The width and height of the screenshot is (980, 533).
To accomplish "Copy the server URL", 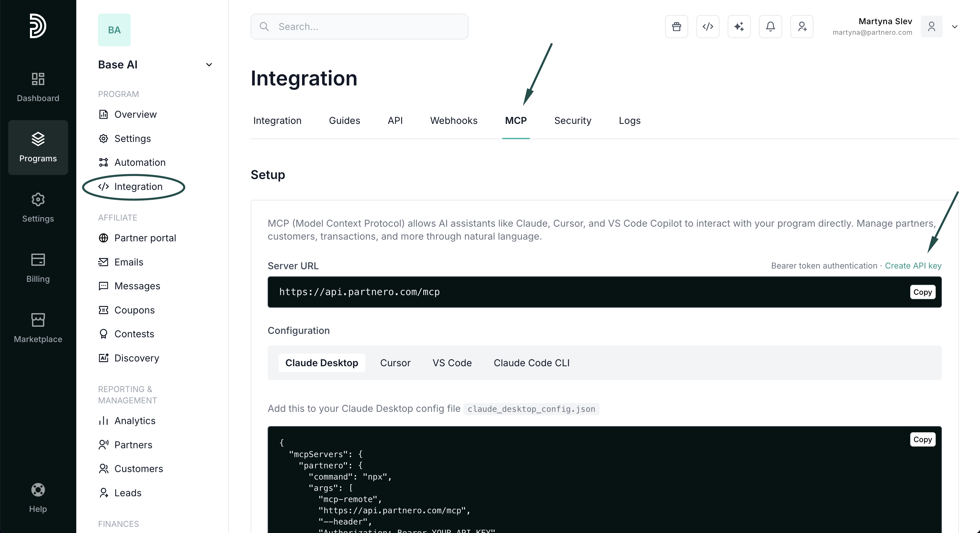I will pos(922,292).
